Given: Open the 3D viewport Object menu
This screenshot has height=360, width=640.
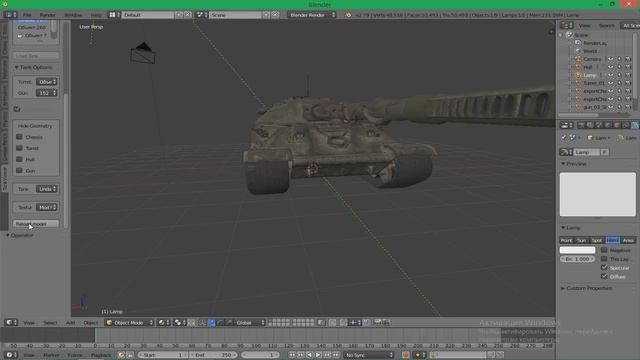Looking at the screenshot, I should [91, 323].
